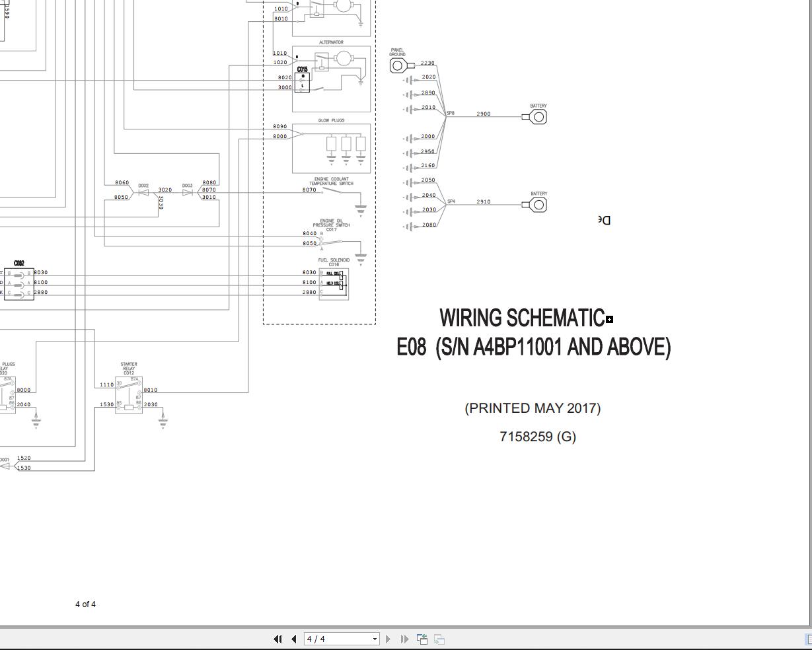Click the previous view navigation icon

pyautogui.click(x=422, y=639)
